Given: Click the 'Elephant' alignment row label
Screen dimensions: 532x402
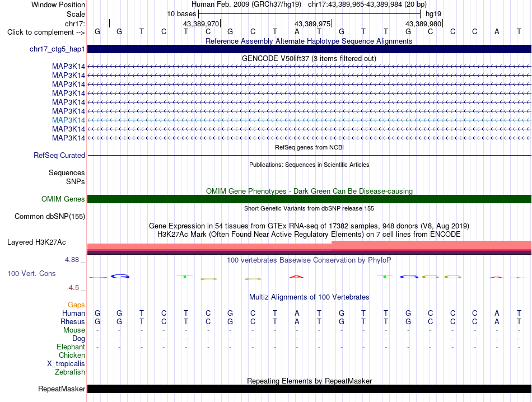Looking at the screenshot, I should [x=71, y=347].
